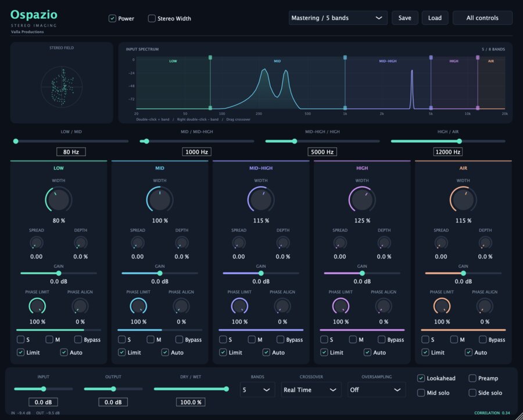Click the LOW band Phase Limit knob
Image resolution: width=523 pixels, height=420 pixels.
coord(37,306)
